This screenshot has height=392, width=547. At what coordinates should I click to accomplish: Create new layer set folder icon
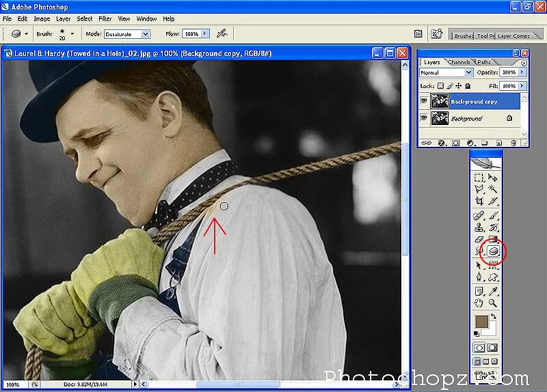click(x=484, y=143)
